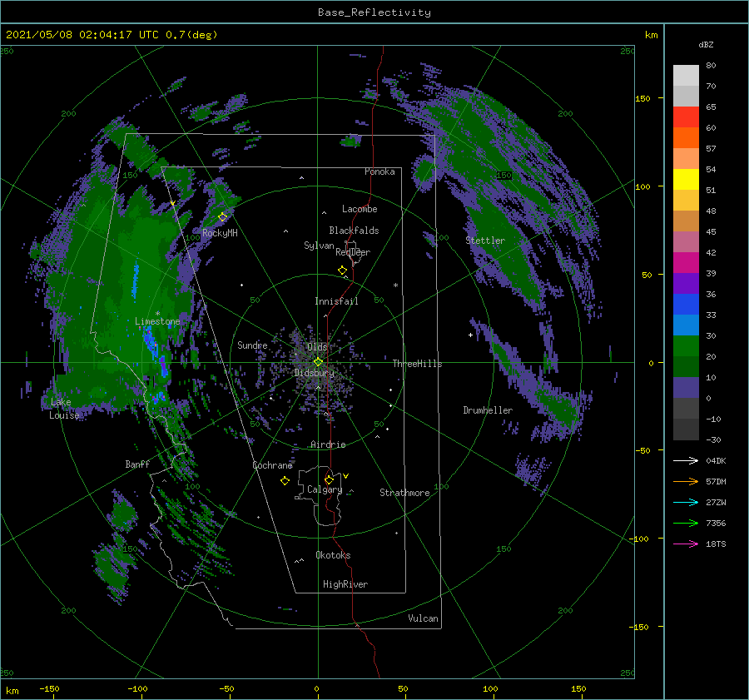
Task: Click the Lacombe label
Action: tap(360, 209)
